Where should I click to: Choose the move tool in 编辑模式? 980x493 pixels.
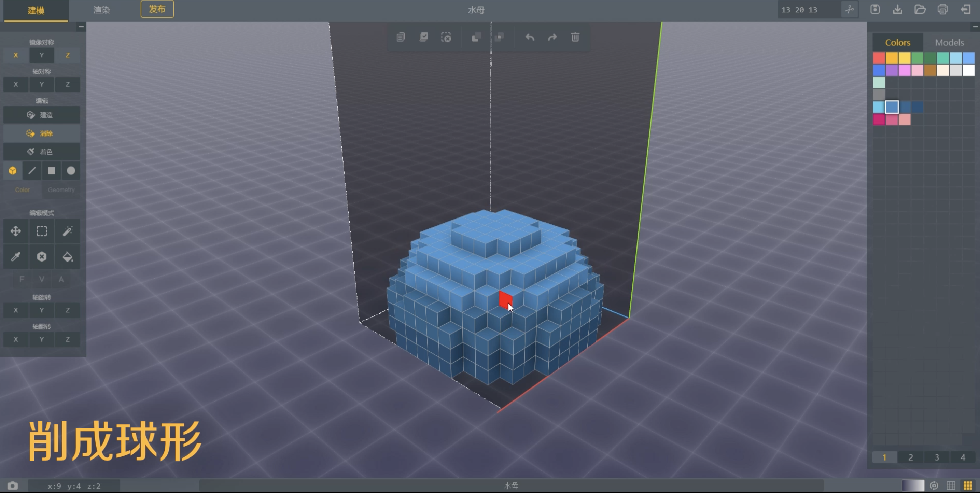[x=16, y=231]
